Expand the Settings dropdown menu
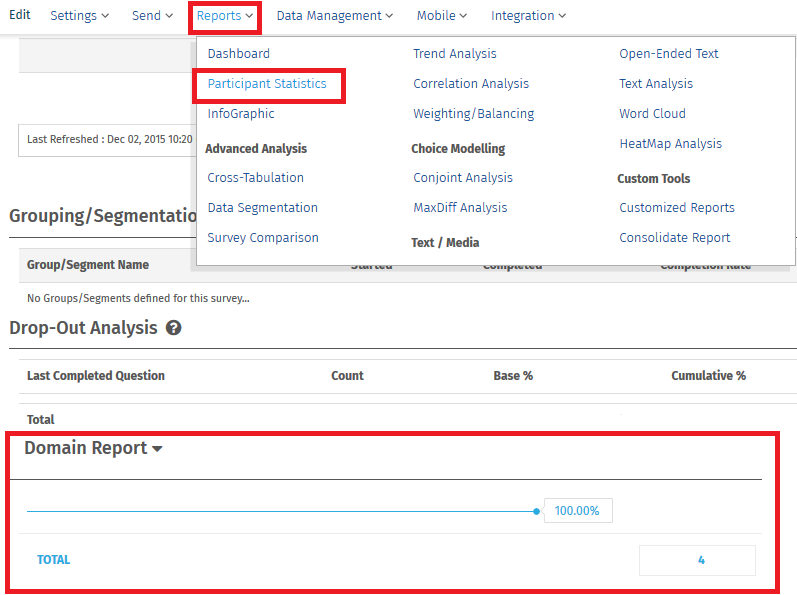The height and width of the screenshot is (595, 797). click(x=79, y=16)
